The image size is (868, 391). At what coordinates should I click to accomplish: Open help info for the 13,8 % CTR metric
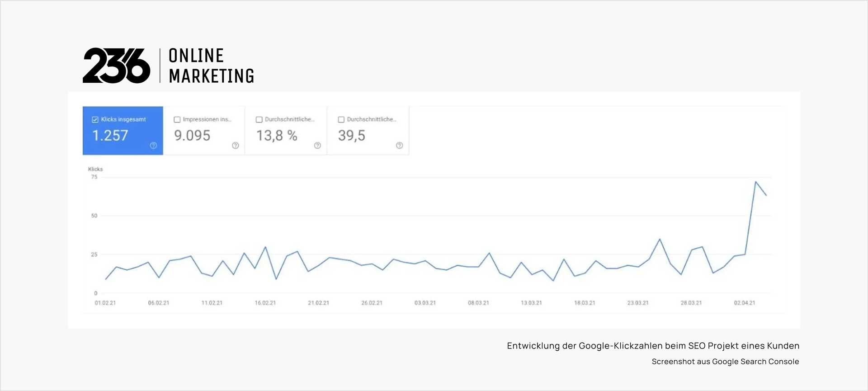point(317,146)
